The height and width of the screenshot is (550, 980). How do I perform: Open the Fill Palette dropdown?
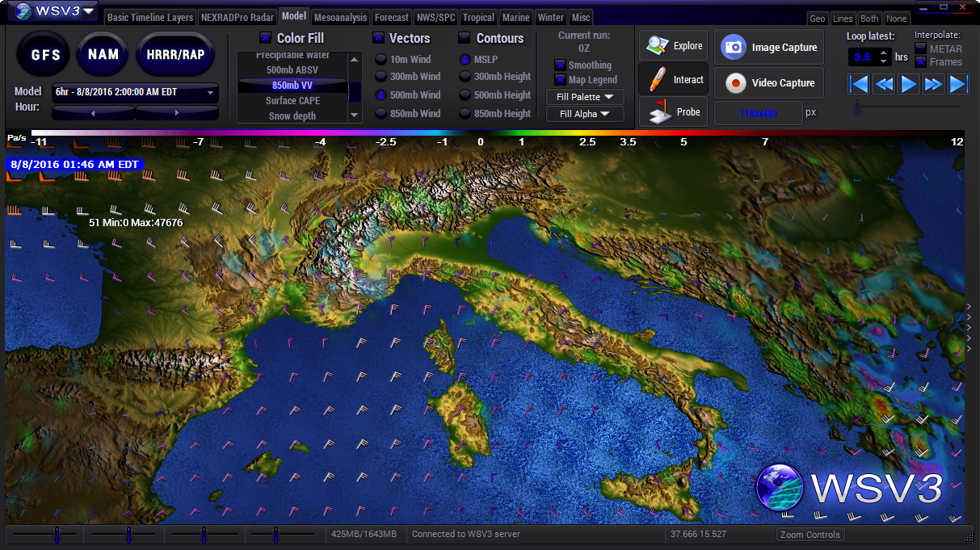coord(585,97)
